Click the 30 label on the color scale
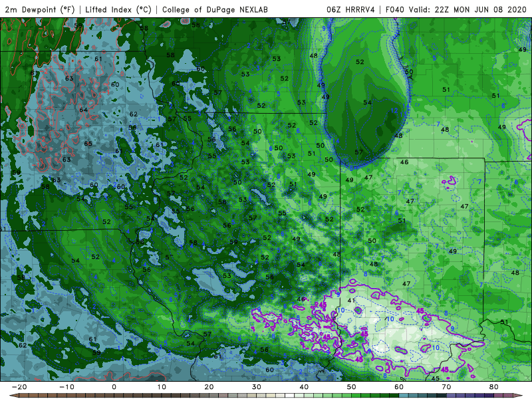The image size is (532, 399). pos(257,387)
